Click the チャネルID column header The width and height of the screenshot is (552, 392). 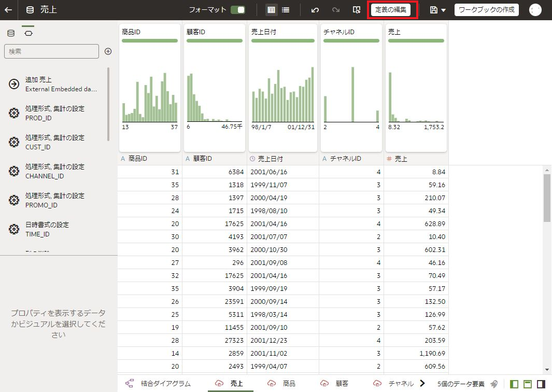(x=351, y=159)
